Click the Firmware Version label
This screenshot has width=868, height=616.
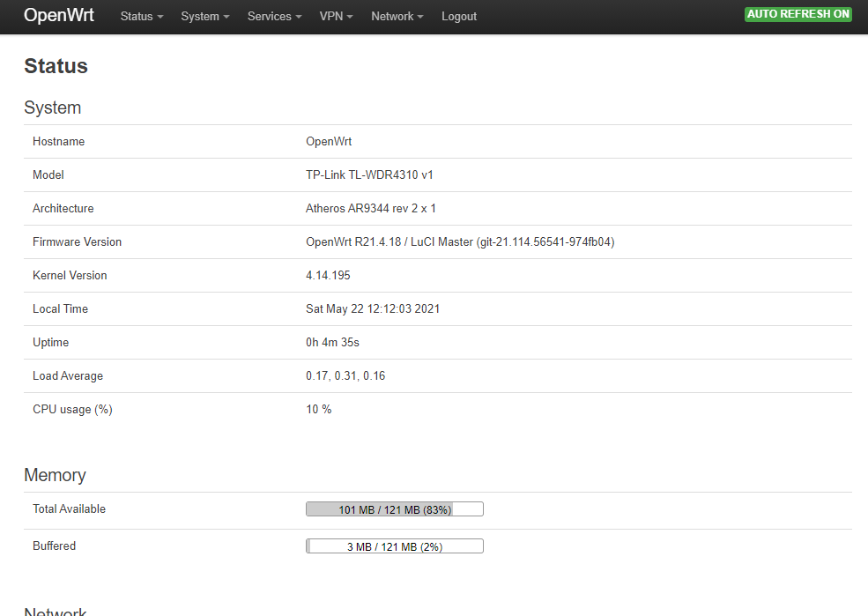click(77, 241)
